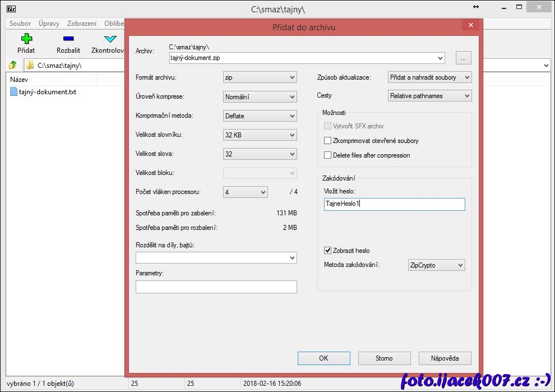Click the up-folder arrow icon
Screen dimensions: 555x392
(13, 66)
